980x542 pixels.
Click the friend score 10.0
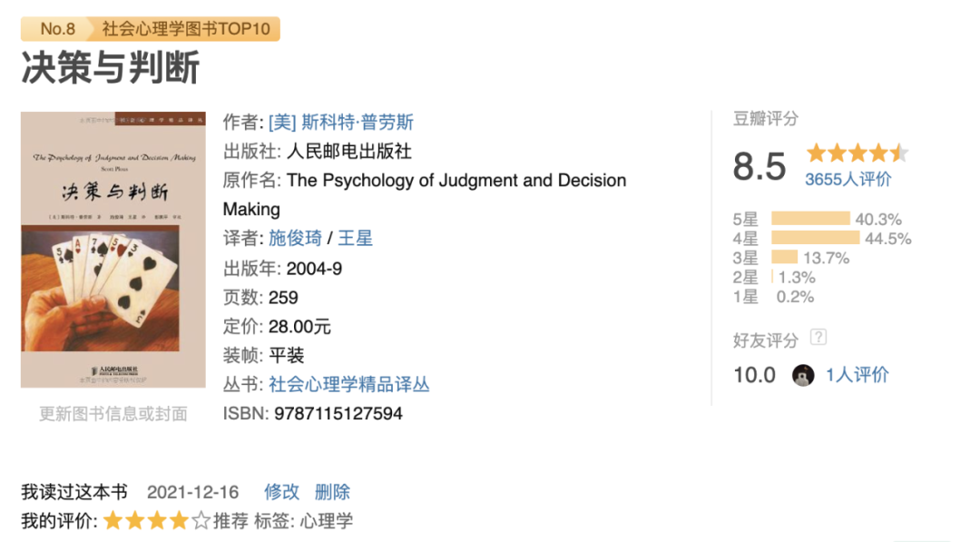(x=754, y=375)
